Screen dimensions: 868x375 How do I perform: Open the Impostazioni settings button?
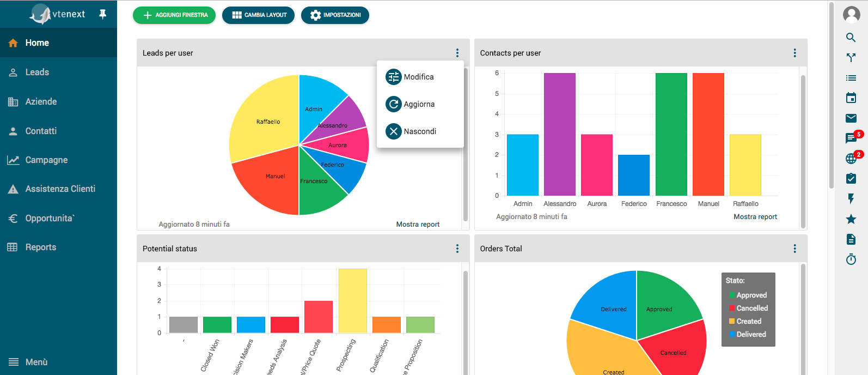335,15
